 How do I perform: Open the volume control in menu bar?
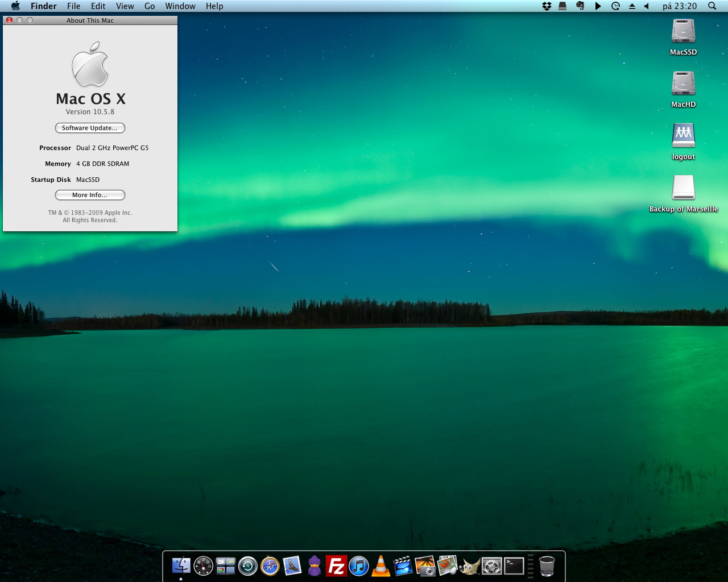tap(647, 6)
